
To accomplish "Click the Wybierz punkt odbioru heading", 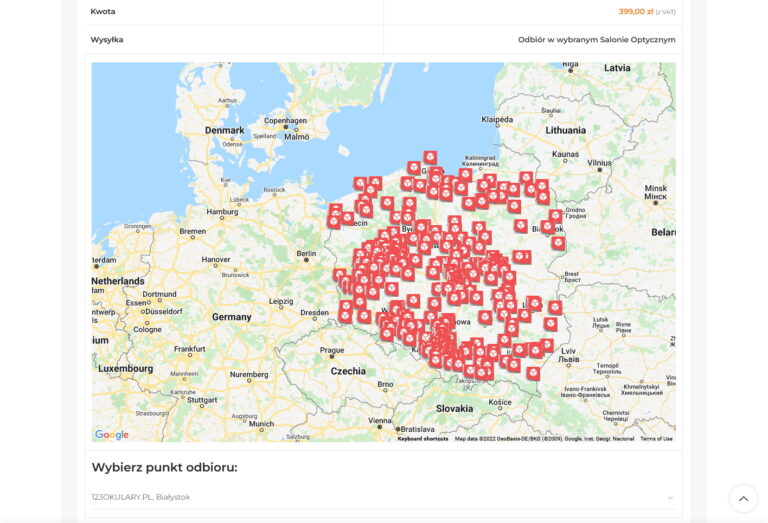I will tap(164, 467).
